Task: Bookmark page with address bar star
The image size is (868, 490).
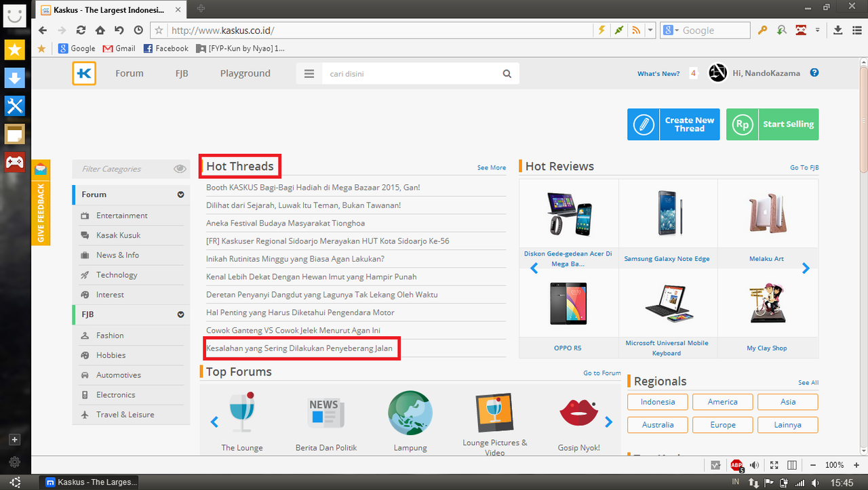Action: [159, 30]
